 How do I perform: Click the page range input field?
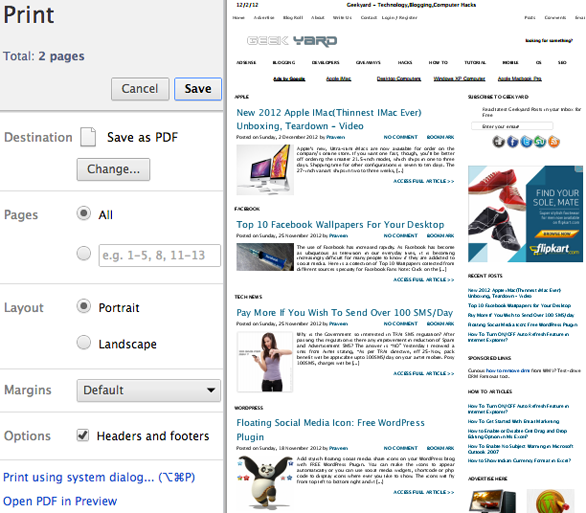point(160,255)
